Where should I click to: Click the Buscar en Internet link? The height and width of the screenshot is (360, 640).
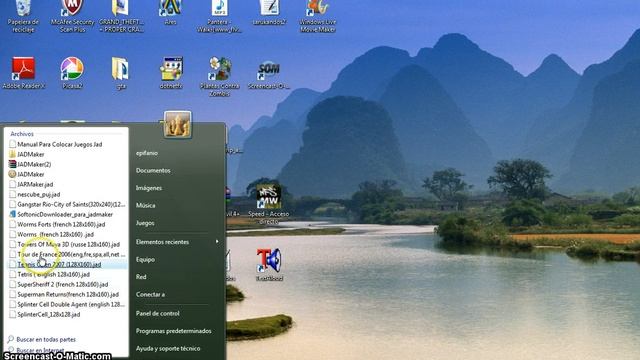[x=40, y=350]
